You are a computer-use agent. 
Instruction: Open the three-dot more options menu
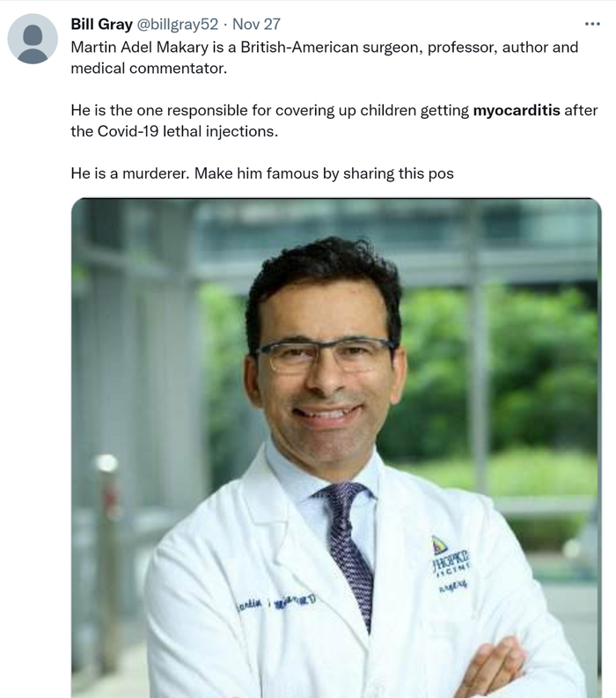pyautogui.click(x=592, y=24)
